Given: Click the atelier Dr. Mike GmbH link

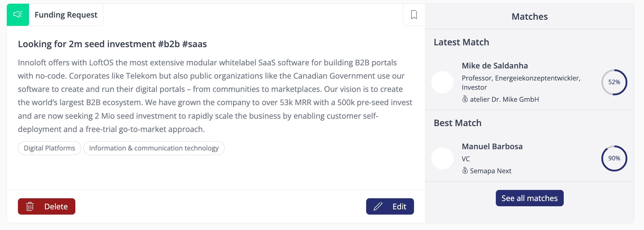Looking at the screenshot, I should (504, 99).
